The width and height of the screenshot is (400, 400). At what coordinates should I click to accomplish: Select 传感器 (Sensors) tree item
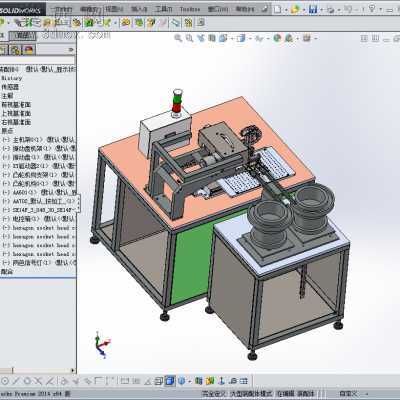(x=10, y=87)
